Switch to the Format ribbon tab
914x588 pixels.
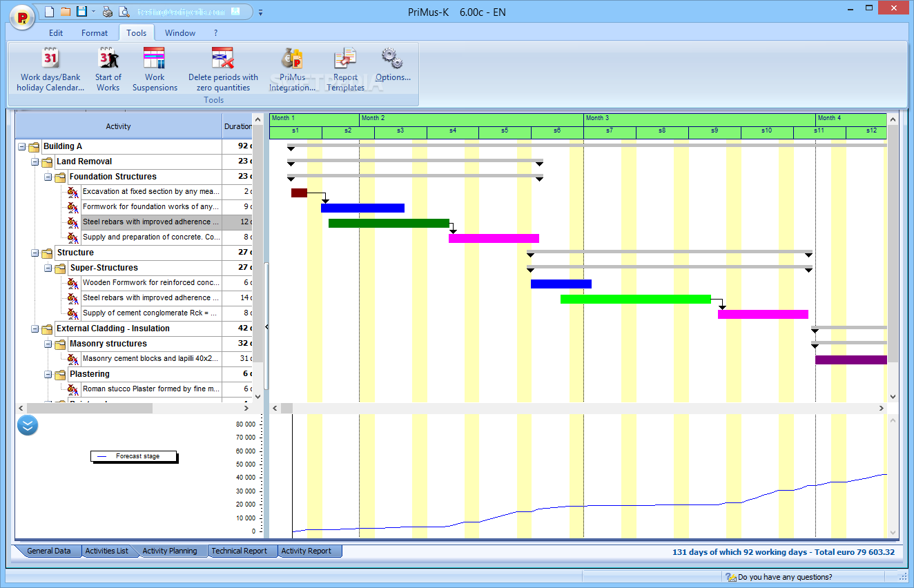95,32
